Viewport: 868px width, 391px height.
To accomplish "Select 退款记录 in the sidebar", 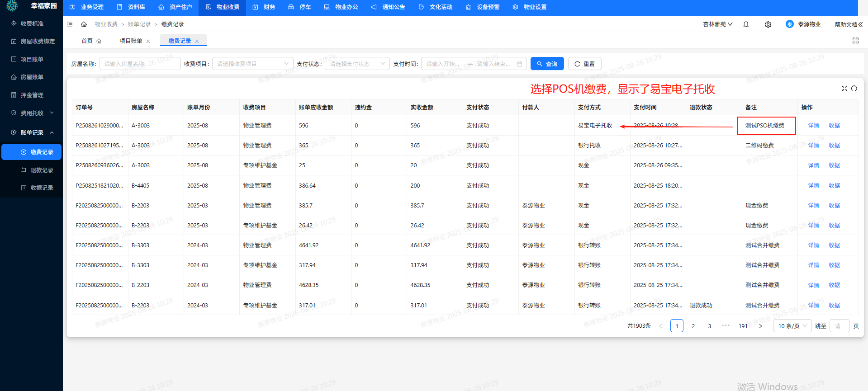I will tap(42, 170).
